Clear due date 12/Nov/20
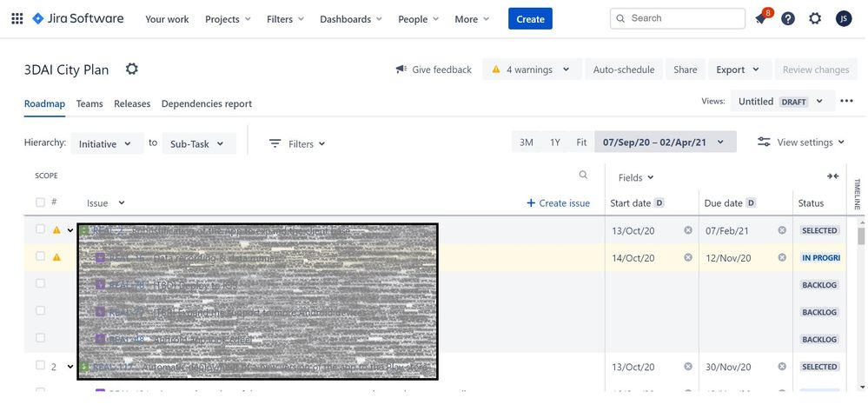868x418 pixels. coord(782,257)
